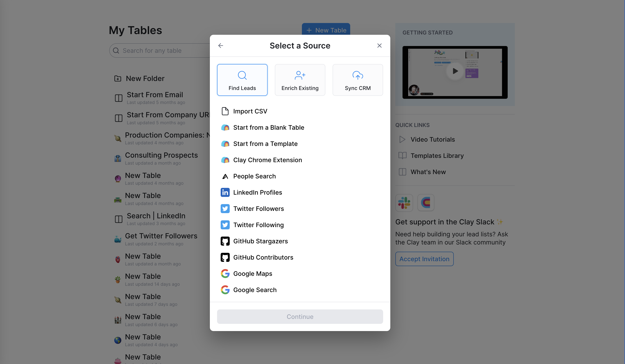Click the Google Maps icon

pos(225,274)
